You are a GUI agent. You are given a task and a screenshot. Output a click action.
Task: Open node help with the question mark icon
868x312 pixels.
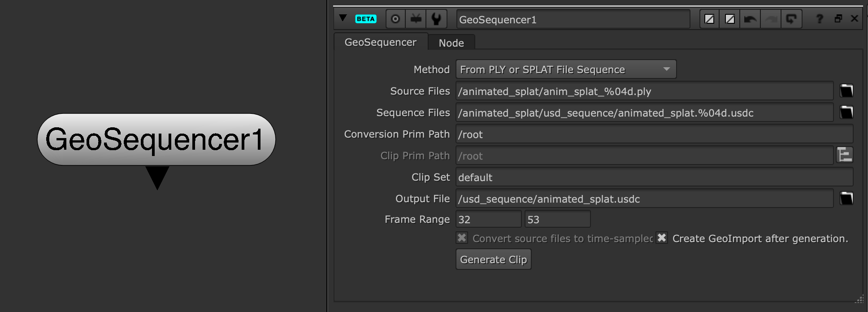click(820, 19)
